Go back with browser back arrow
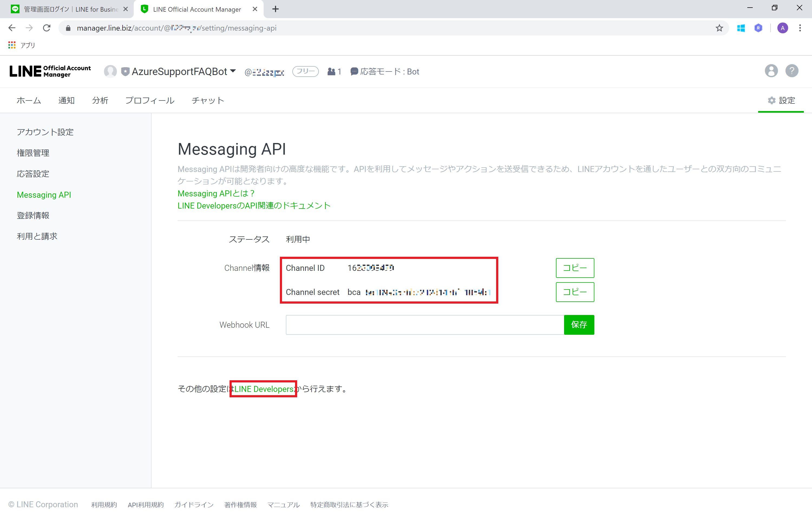The image size is (812, 520). [x=12, y=28]
